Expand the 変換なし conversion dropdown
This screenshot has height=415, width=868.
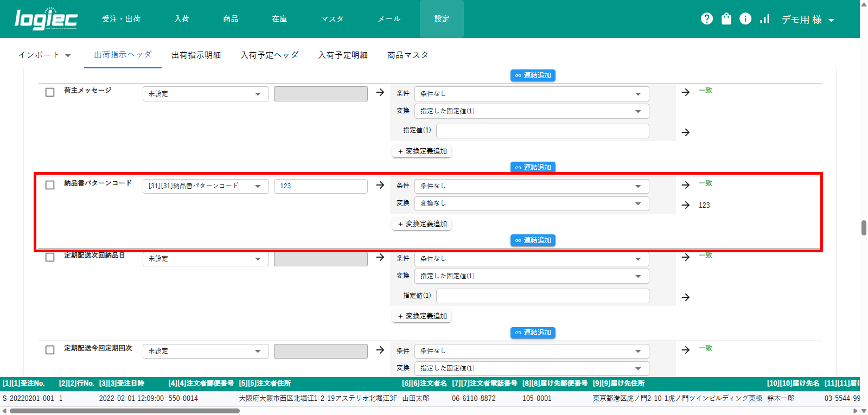pos(531,203)
